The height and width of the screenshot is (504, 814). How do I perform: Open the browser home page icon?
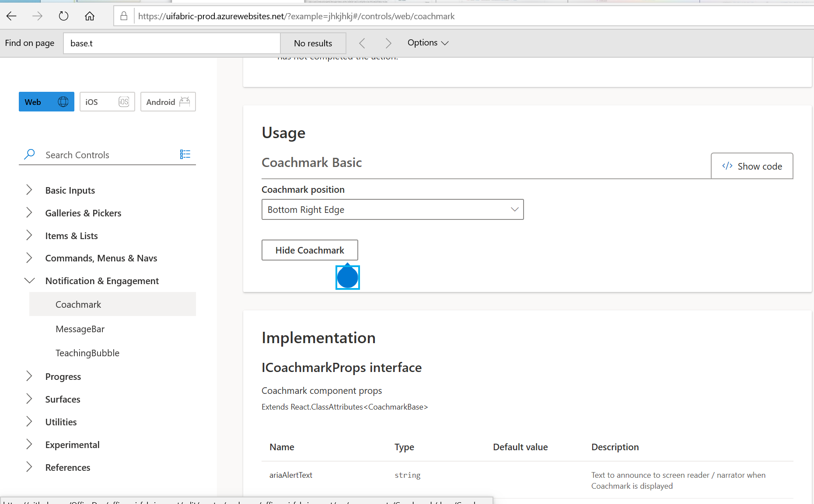tap(90, 16)
